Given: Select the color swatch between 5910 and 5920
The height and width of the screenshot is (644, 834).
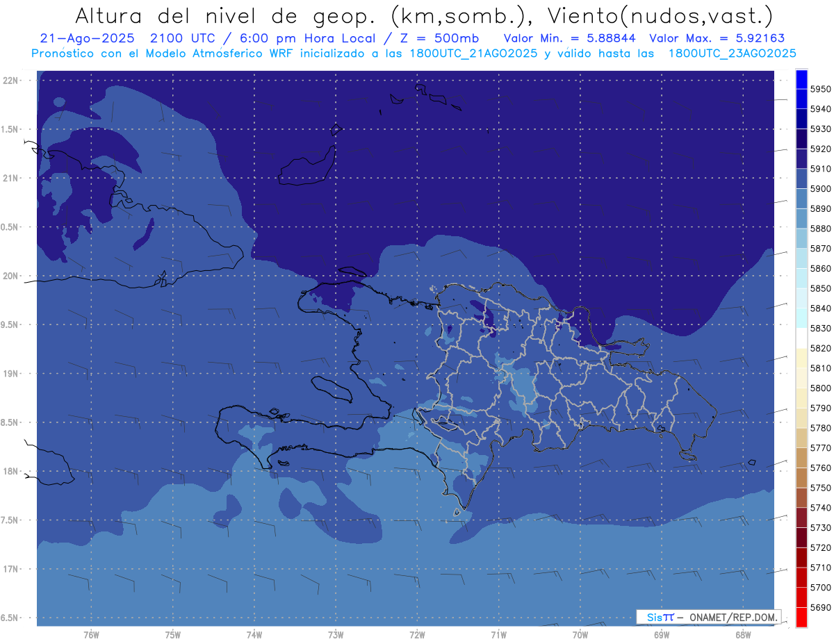Looking at the screenshot, I should point(801,159).
